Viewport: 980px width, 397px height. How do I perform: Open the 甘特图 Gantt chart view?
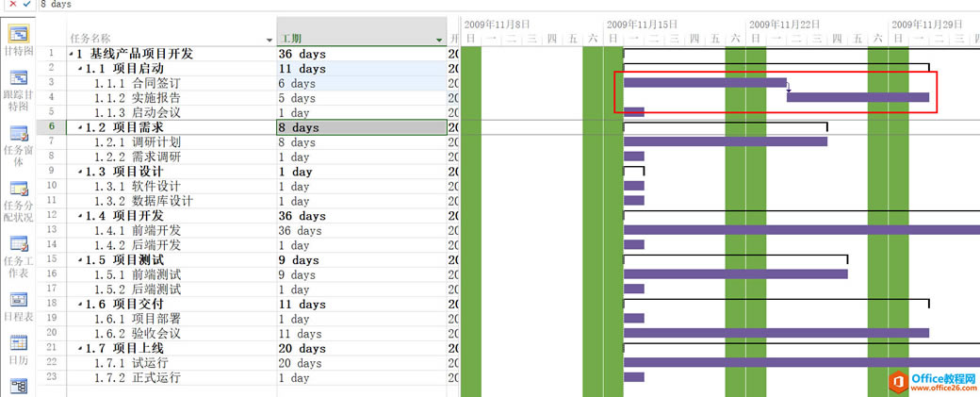point(19,41)
